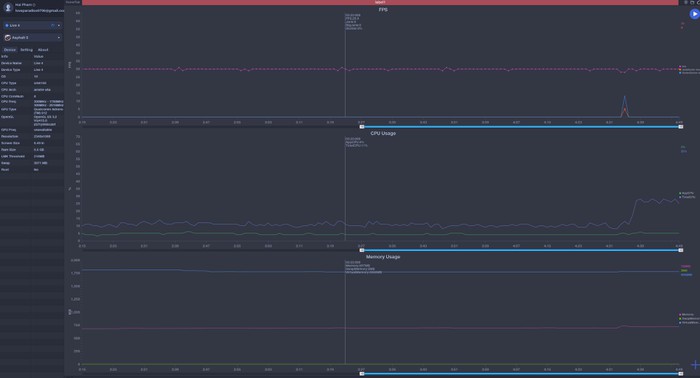Click the blue record/play button
Image resolution: width=700 pixels, height=378 pixels.
pyautogui.click(x=694, y=14)
